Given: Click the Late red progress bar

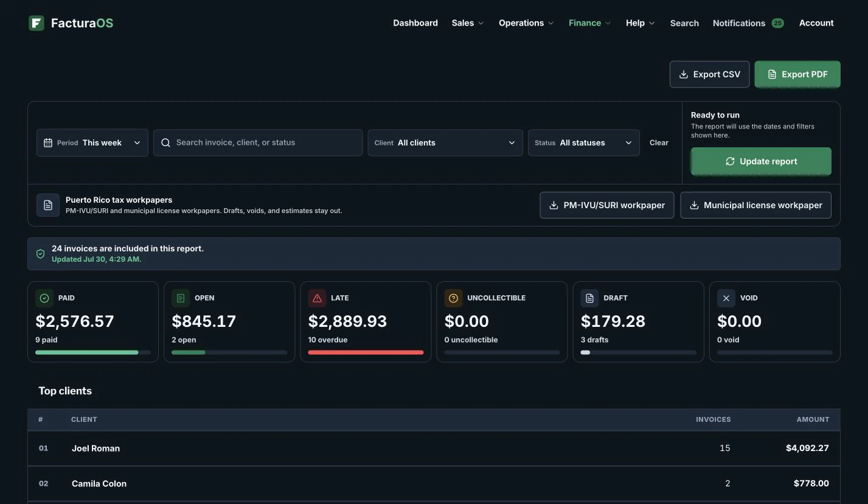Looking at the screenshot, I should [366, 352].
